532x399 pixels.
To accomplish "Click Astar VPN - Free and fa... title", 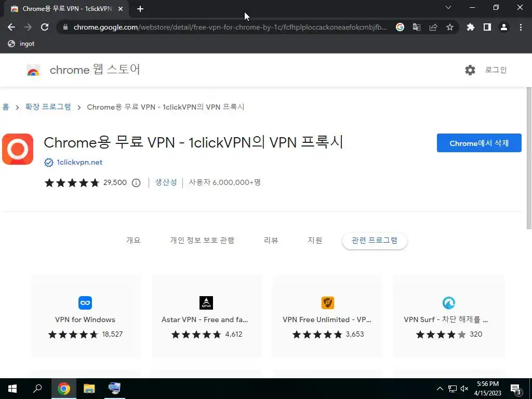I will (x=205, y=320).
